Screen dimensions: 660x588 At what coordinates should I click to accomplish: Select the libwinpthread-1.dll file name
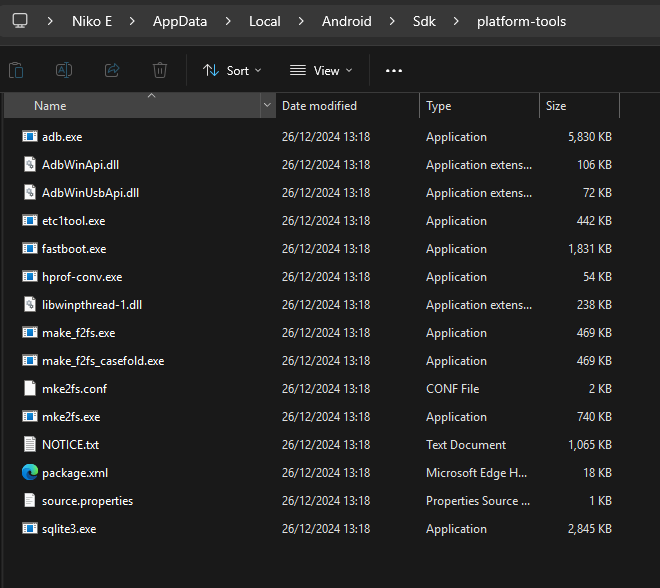[92, 305]
